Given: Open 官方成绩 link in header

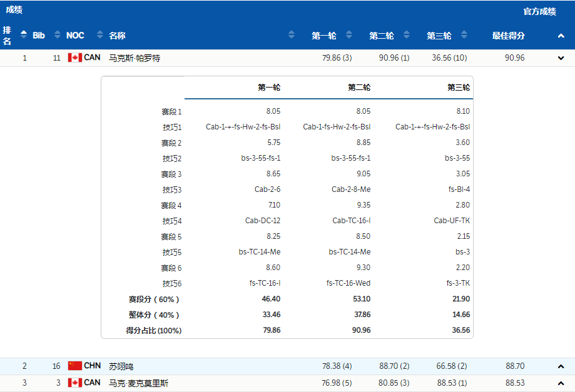Looking at the screenshot, I should [539, 12].
